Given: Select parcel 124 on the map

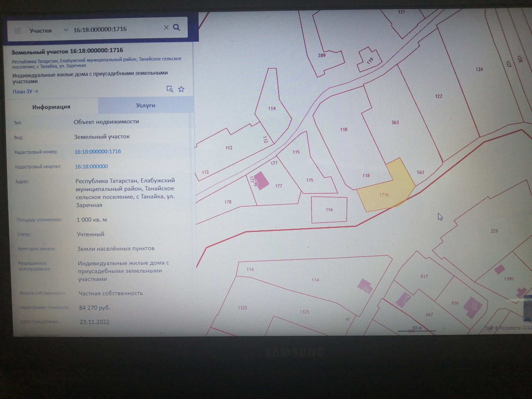Looking at the screenshot, I should (479, 69).
